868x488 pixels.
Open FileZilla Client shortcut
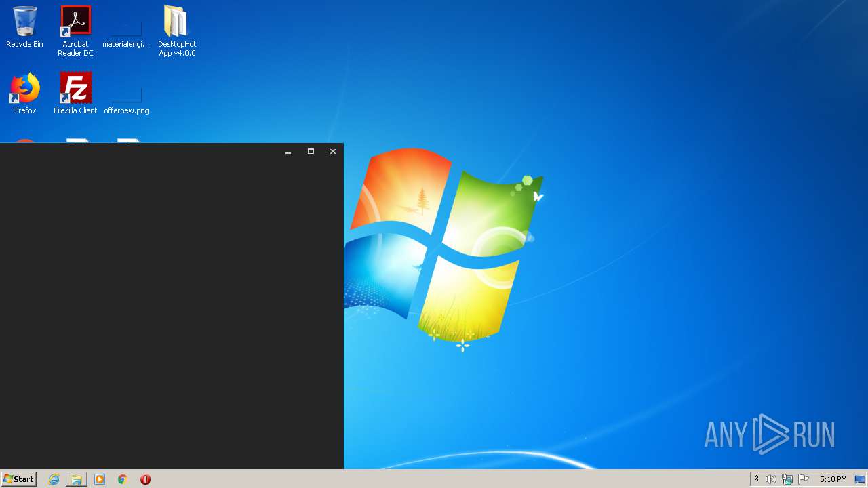75,94
